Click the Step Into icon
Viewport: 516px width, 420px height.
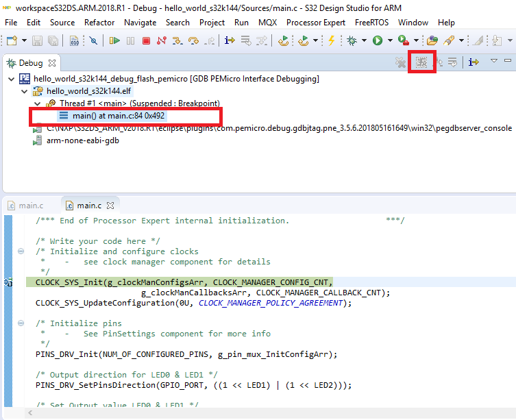177,40
